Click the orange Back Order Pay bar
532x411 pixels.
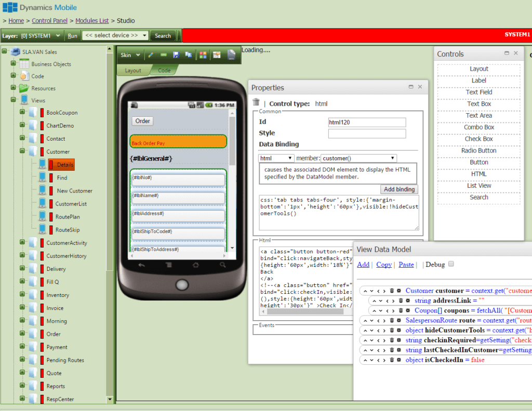tap(178, 142)
